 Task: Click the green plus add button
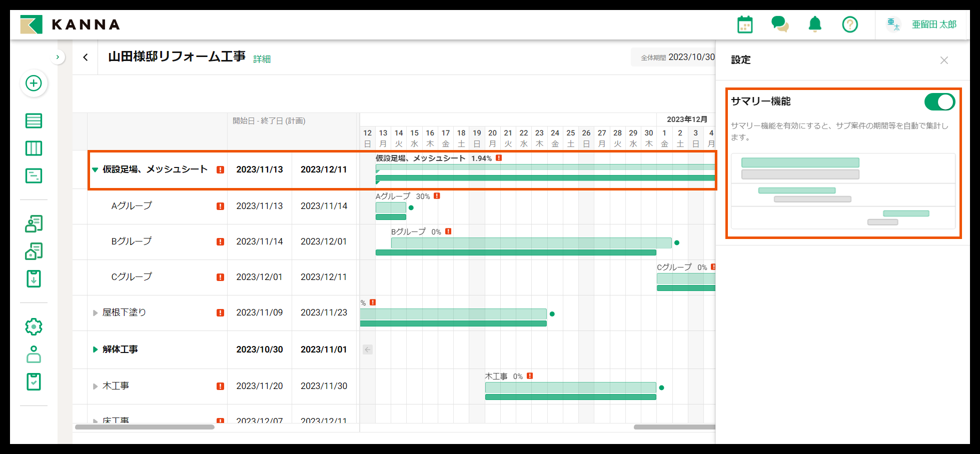[x=34, y=83]
